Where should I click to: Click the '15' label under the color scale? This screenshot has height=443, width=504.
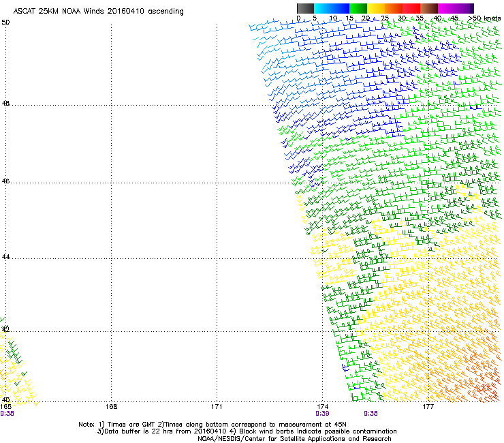(349, 18)
